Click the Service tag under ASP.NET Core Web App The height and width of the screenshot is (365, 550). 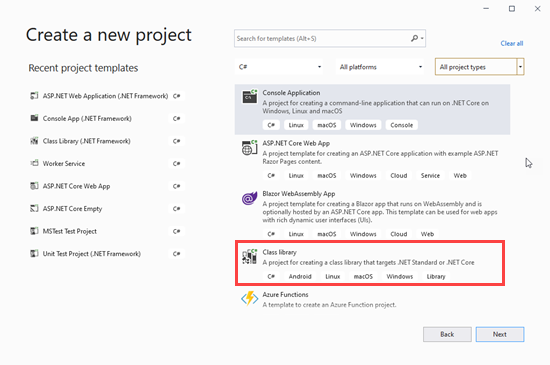[430, 175]
